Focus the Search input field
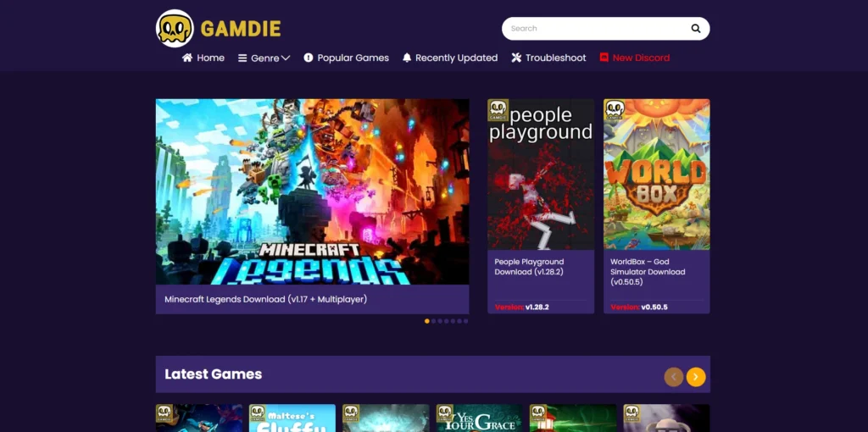The height and width of the screenshot is (432, 868). [605, 29]
